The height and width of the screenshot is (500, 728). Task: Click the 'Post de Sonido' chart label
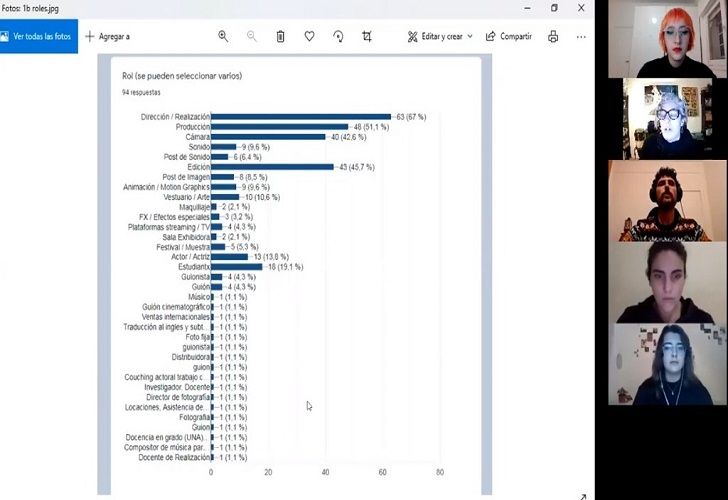tap(187, 157)
